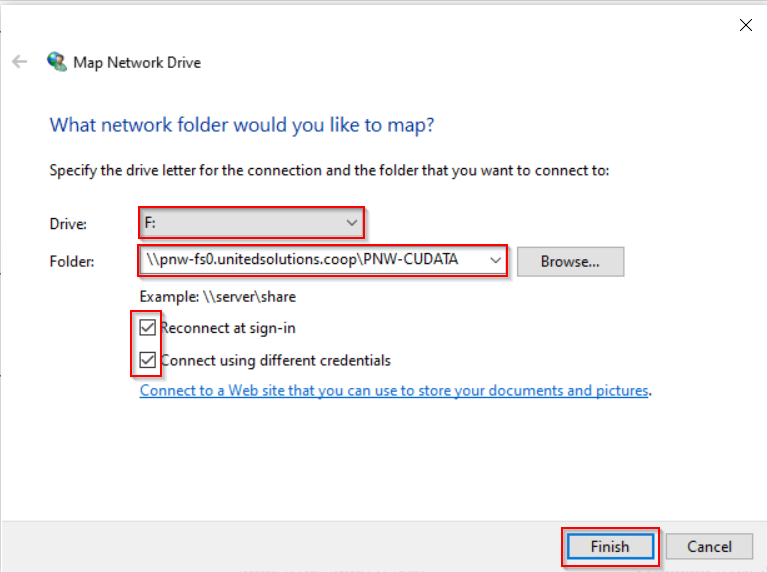Click the Map Network Drive globe icon
767x572 pixels.
click(57, 61)
